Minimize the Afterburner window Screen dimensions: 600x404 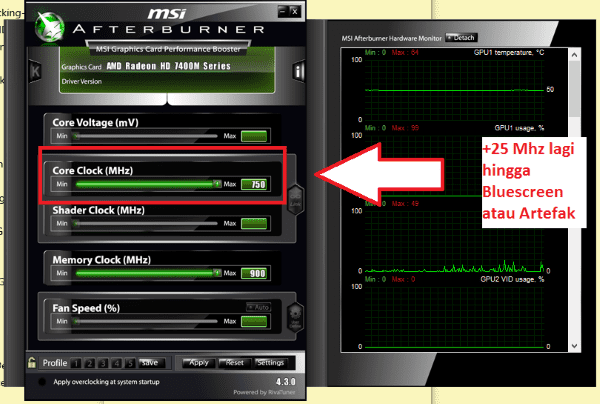[283, 11]
